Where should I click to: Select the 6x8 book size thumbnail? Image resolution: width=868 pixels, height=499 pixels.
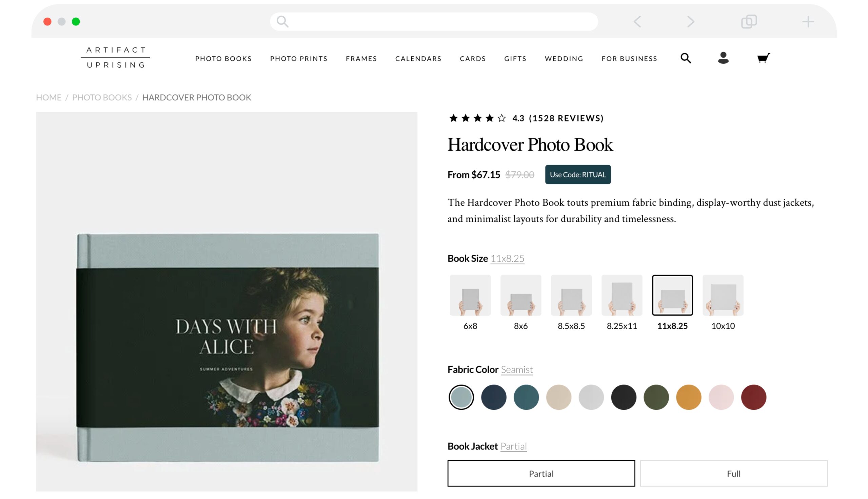click(470, 295)
